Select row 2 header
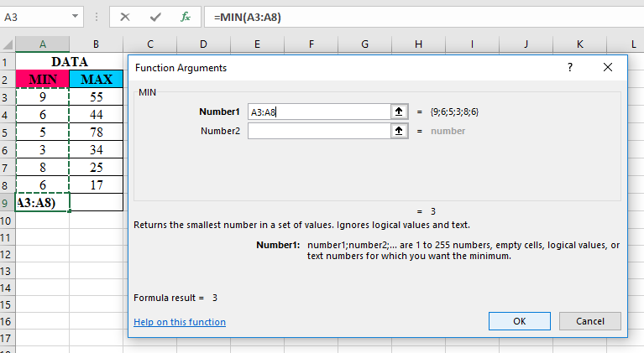The width and height of the screenshot is (644, 353). coord(7,79)
